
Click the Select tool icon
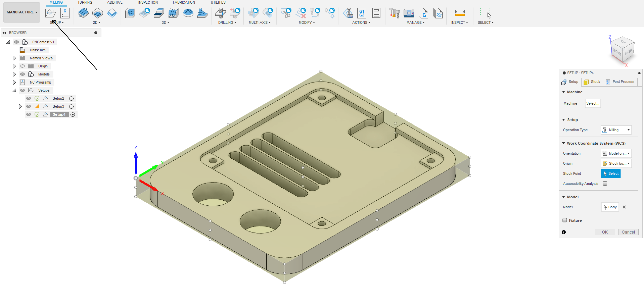(x=485, y=13)
